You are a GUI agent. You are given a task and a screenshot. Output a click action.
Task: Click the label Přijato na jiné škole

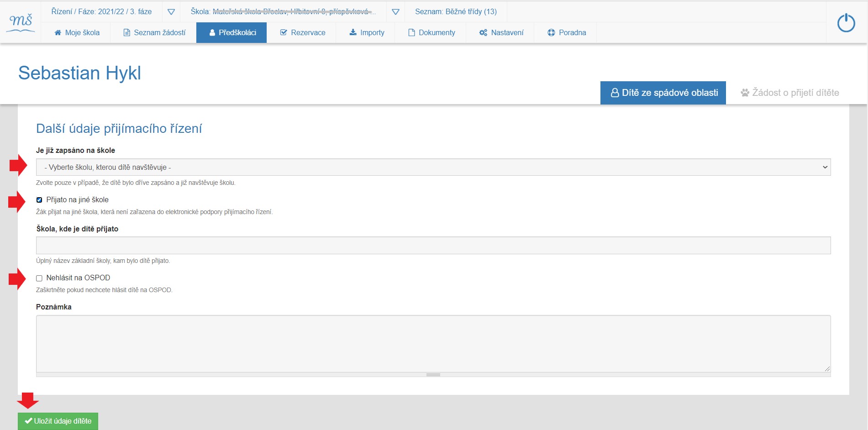click(77, 200)
